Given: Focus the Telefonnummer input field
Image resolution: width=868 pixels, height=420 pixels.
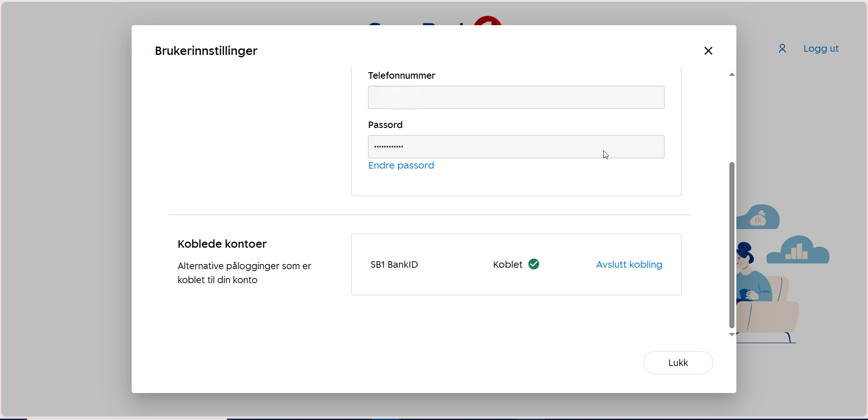Looking at the screenshot, I should [x=516, y=97].
